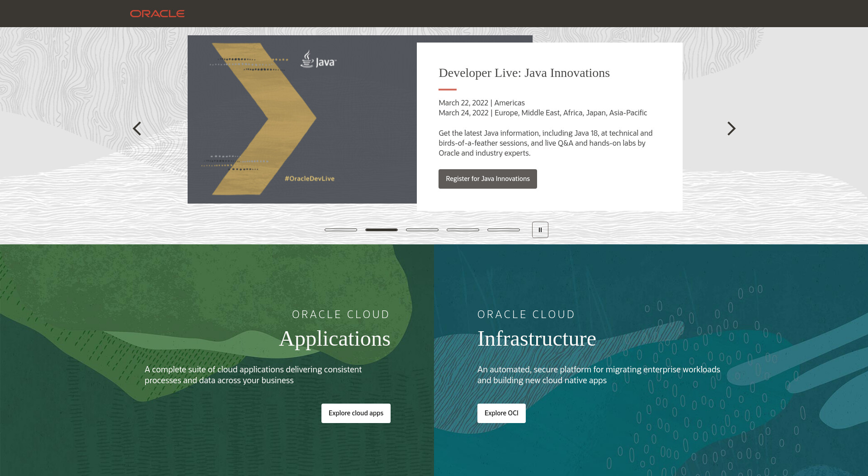Select the fourth carousel slide indicator
Viewport: 868px width, 476px height.
tap(463, 230)
